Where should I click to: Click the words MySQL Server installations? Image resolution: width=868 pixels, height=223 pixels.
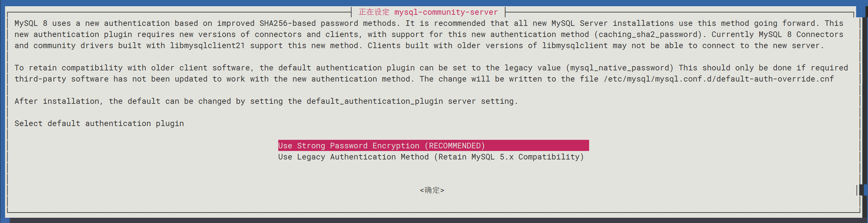coord(612,23)
